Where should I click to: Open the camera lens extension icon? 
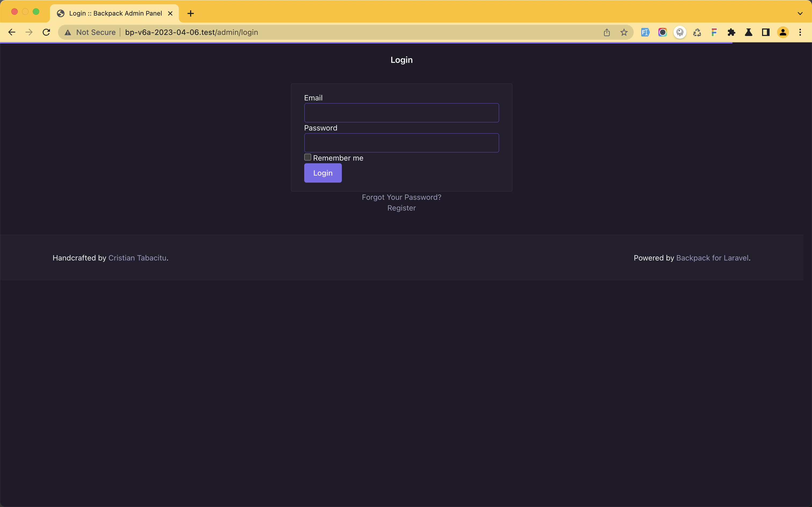(662, 32)
